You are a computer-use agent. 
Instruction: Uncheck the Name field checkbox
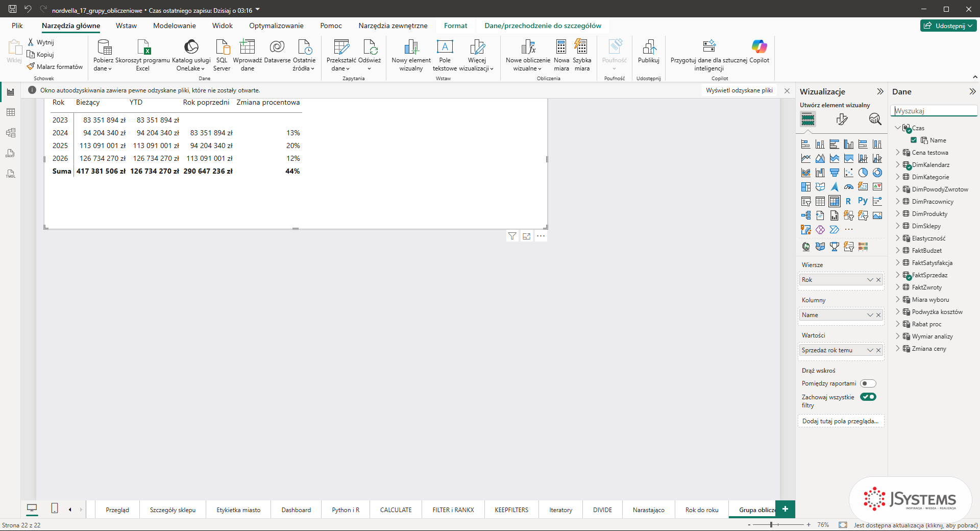pyautogui.click(x=914, y=140)
